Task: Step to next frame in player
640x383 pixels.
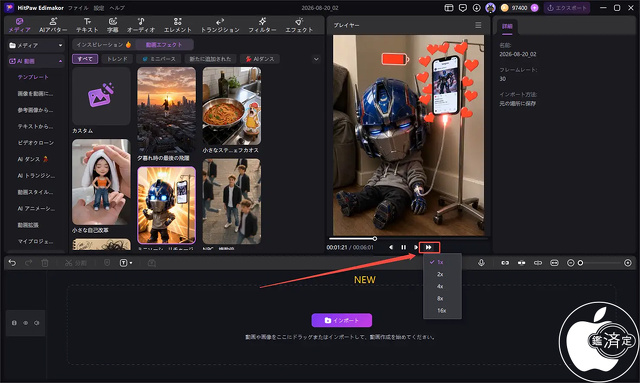Action: (415, 247)
